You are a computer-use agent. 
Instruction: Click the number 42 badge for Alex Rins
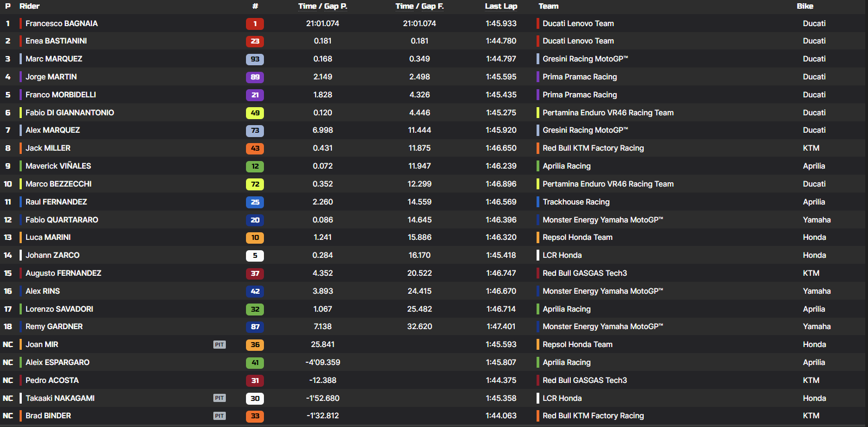[x=255, y=292]
